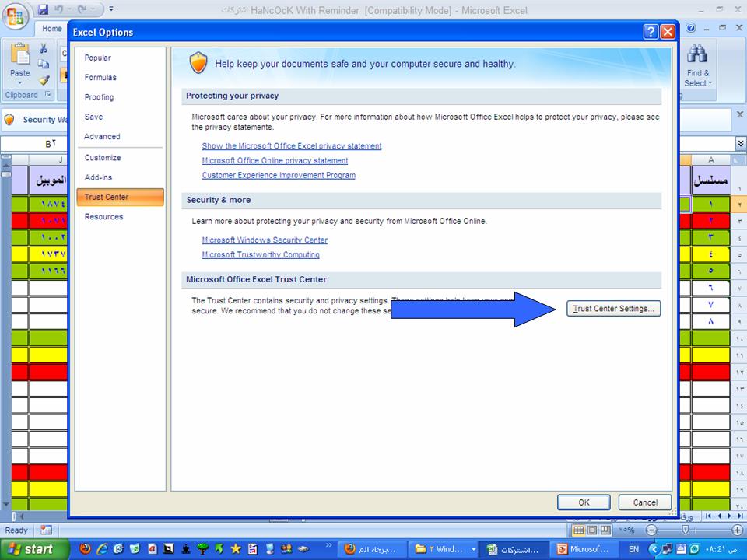
Task: Switch to the Excel workbook taskbar button
Action: click(x=514, y=550)
